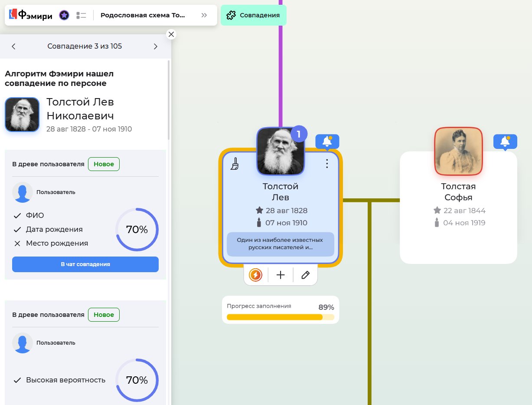532x405 pixels.
Task: Click second 70% match circle at bottom
Action: click(x=137, y=380)
